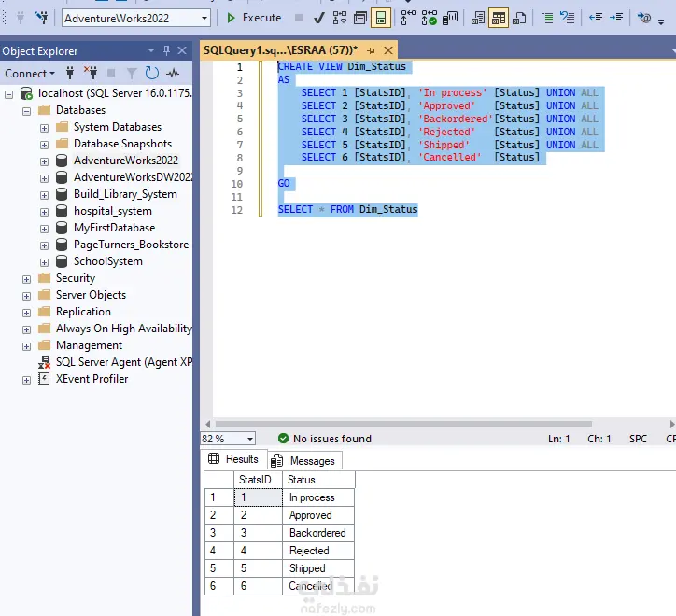Select the 'Shipped' result cell

(318, 568)
